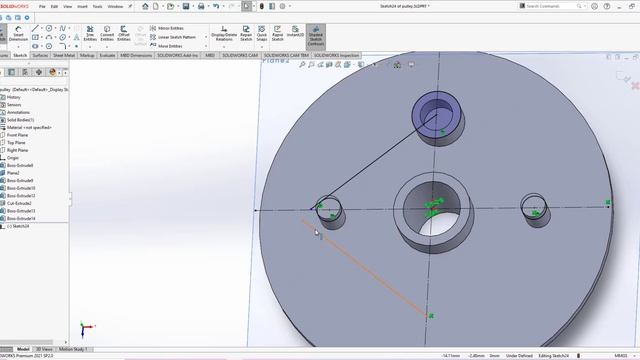Select the Spline sketch tool
Image resolution: width=640 pixels, height=360 pixels.
coord(62,28)
